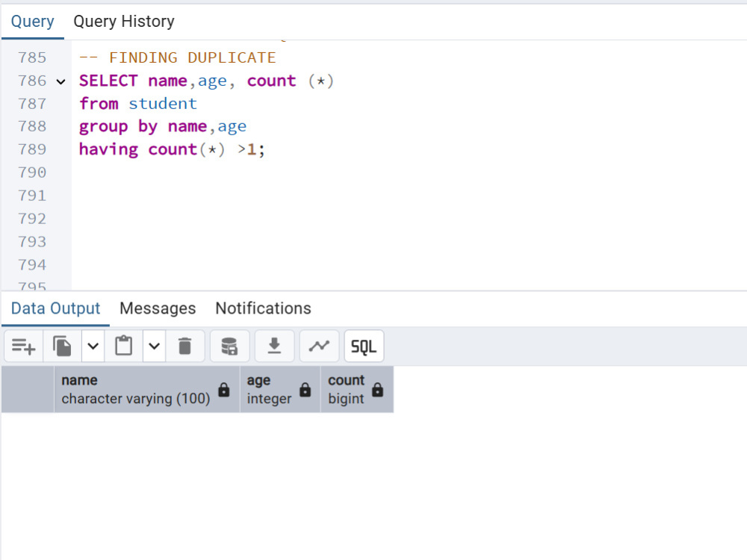This screenshot has height=560, width=747.
Task: Open the paste options dropdown arrow
Action: pyautogui.click(x=154, y=346)
